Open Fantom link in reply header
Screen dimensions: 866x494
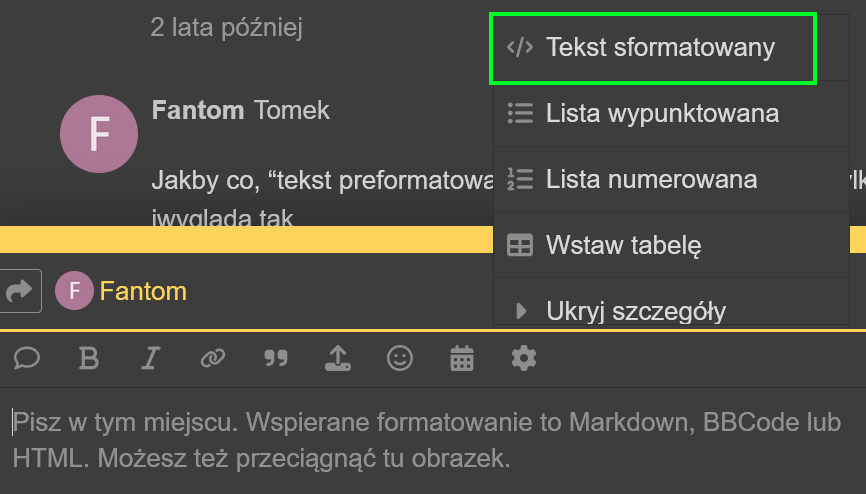pyautogui.click(x=143, y=291)
